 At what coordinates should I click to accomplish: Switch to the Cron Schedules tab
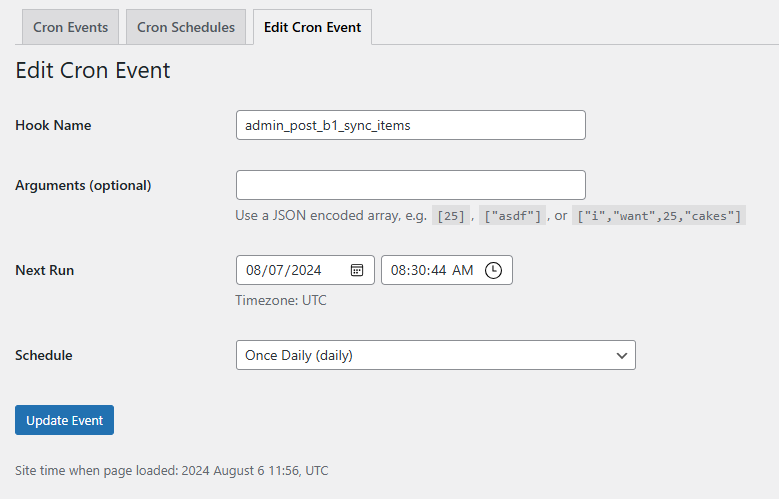point(186,27)
